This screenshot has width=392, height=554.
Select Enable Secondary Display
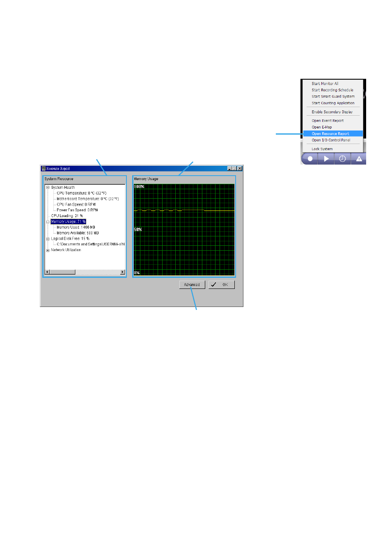(332, 112)
